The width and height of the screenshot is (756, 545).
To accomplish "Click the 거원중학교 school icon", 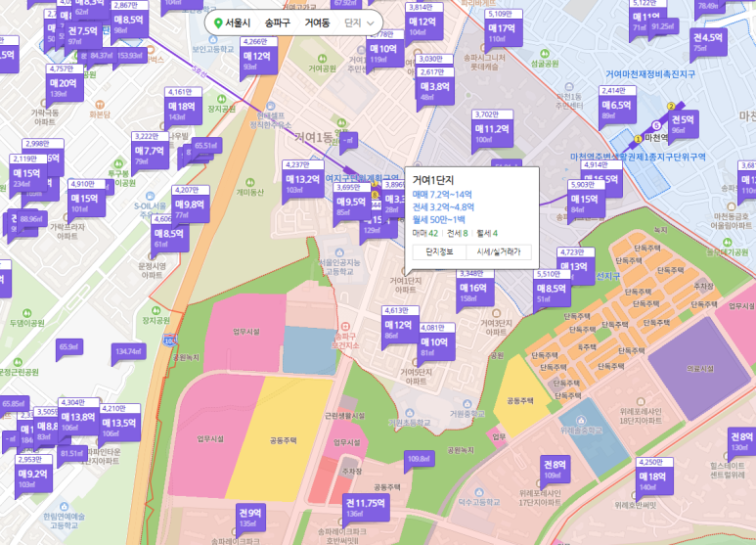I will [x=467, y=404].
